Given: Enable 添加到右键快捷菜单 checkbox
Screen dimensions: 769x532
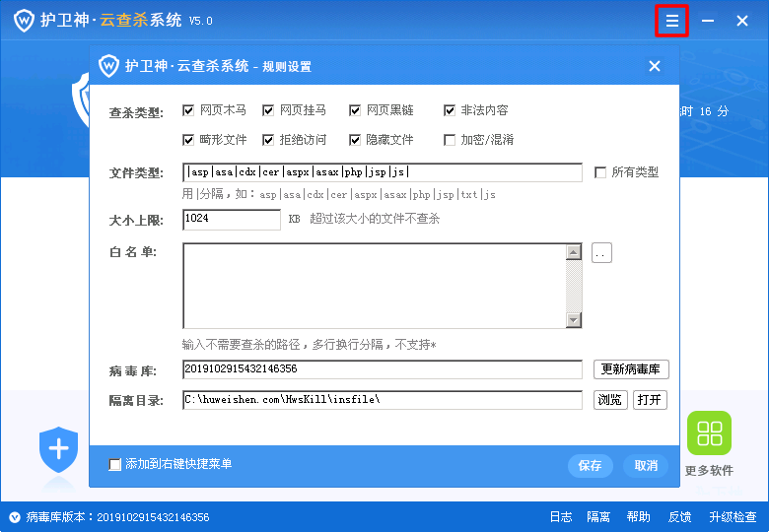Looking at the screenshot, I should pos(114,464).
